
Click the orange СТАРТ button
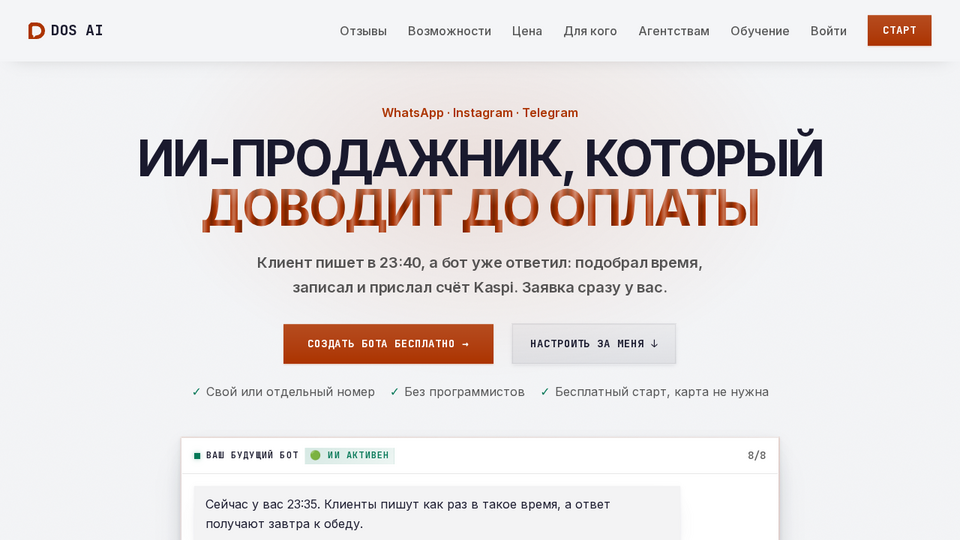pyautogui.click(x=899, y=31)
